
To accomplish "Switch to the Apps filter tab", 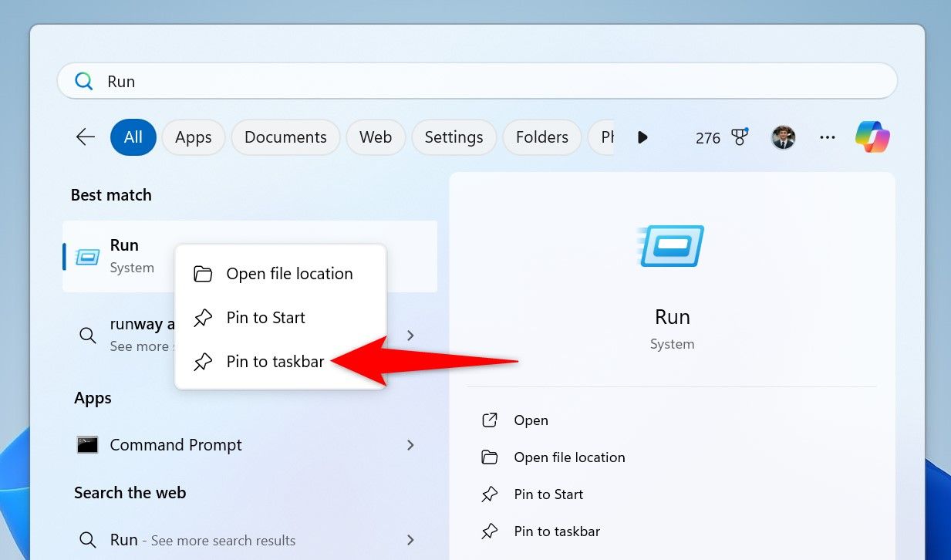I will coord(193,137).
